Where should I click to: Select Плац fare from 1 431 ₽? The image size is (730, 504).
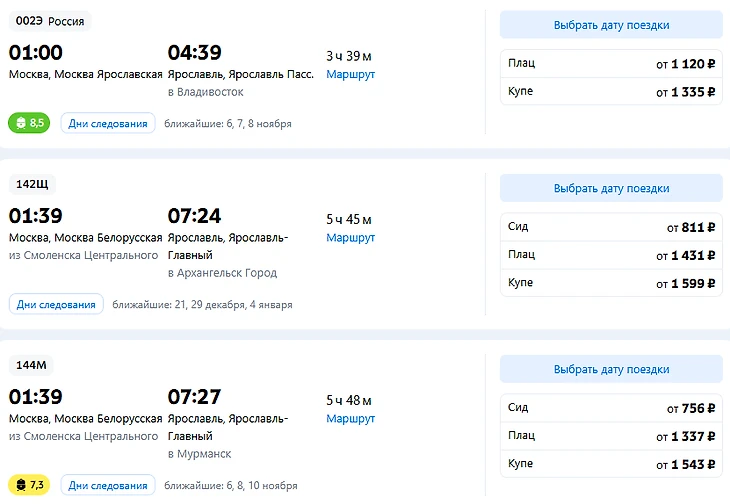pos(611,255)
